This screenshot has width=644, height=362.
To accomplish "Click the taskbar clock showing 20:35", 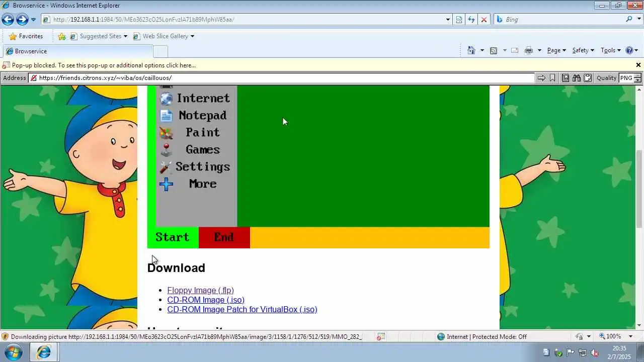I will click(619, 352).
